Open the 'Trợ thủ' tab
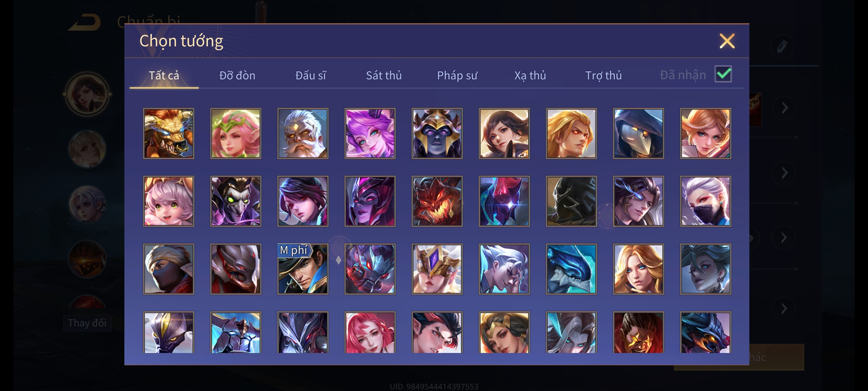 (x=603, y=75)
